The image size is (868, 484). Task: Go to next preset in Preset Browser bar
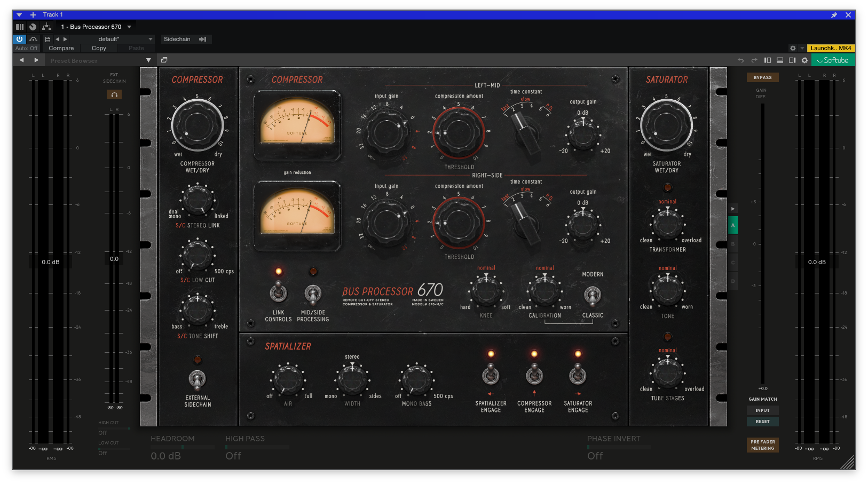[36, 60]
